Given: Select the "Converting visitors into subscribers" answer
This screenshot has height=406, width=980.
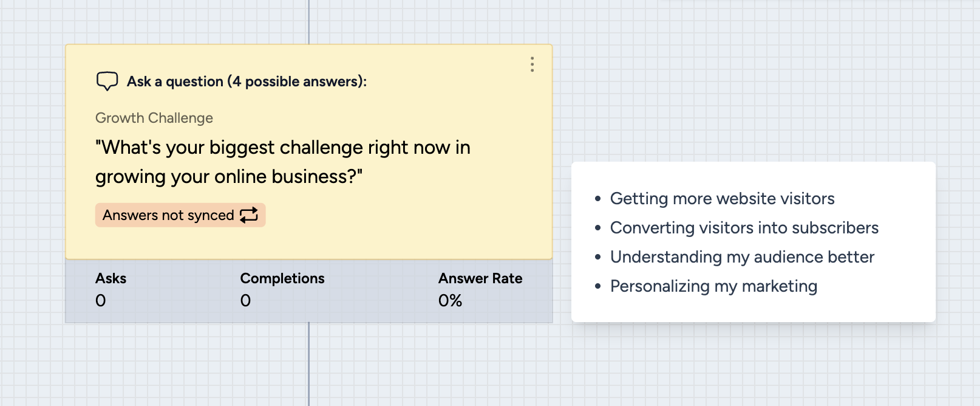Looking at the screenshot, I should click(744, 228).
